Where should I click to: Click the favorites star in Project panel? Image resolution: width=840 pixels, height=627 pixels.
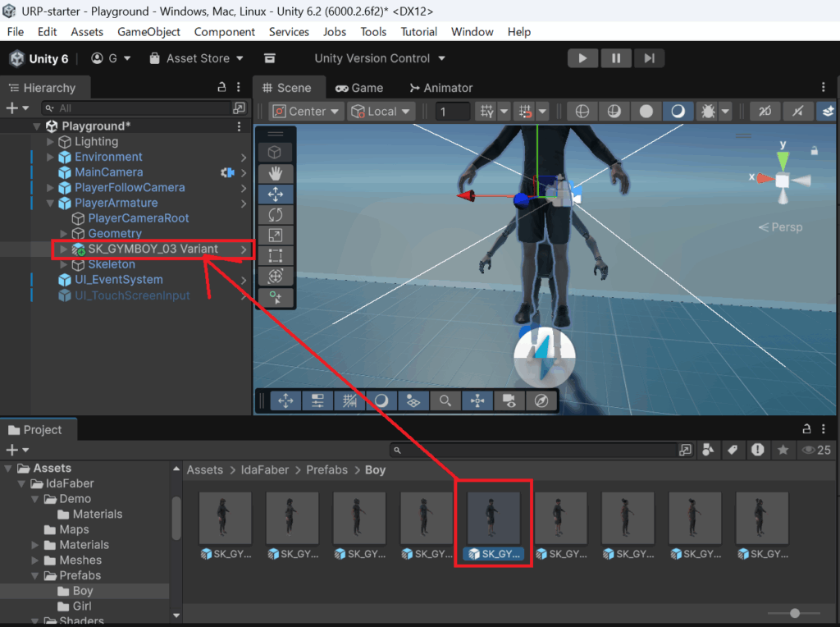783,450
